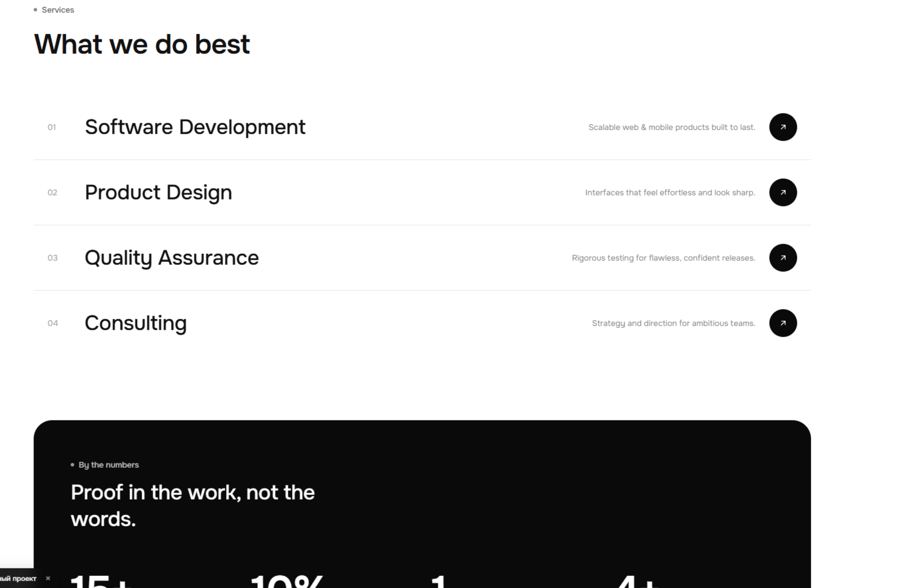Viewport: 915px width, 588px height.
Task: Click the 'What we do best' heading
Action: pyautogui.click(x=142, y=45)
